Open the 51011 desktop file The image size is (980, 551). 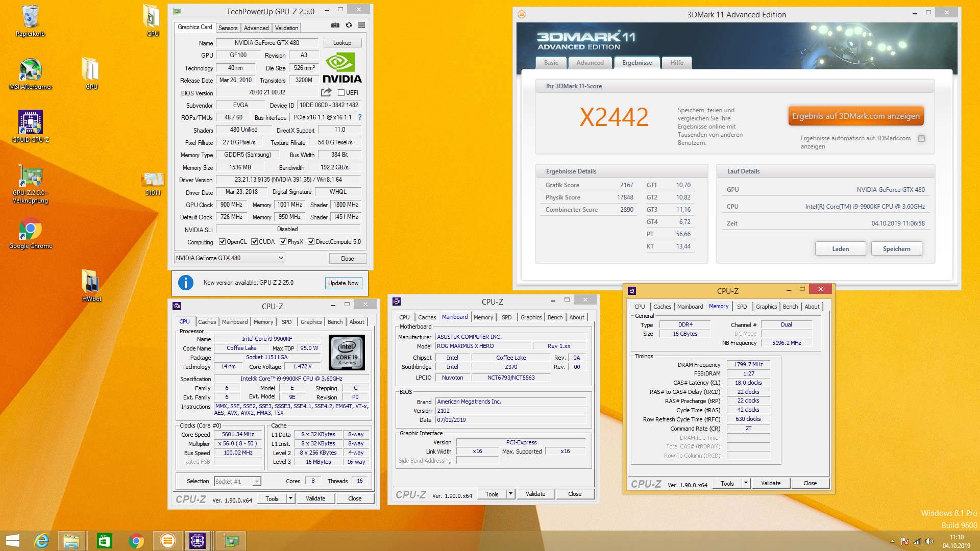153,184
